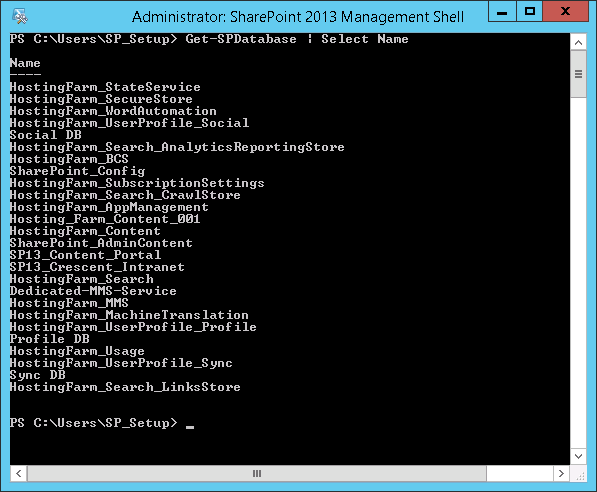Close the SharePoint 2013 Management Shell

click(565, 12)
